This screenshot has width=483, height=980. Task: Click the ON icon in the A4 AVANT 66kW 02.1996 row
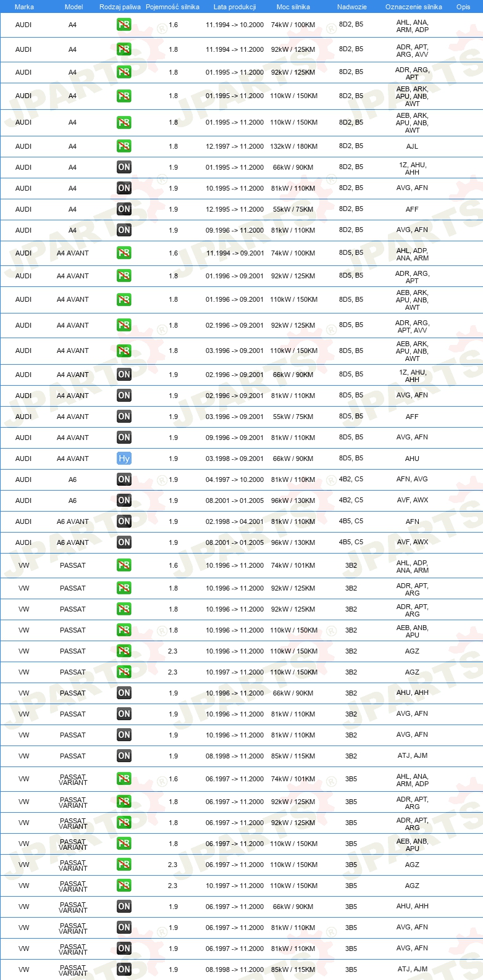[x=124, y=375]
